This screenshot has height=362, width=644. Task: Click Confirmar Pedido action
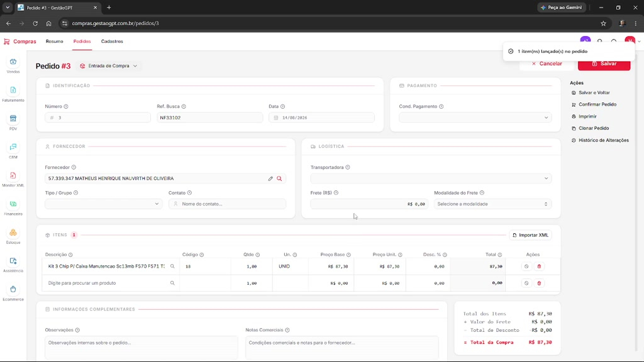coord(594,105)
